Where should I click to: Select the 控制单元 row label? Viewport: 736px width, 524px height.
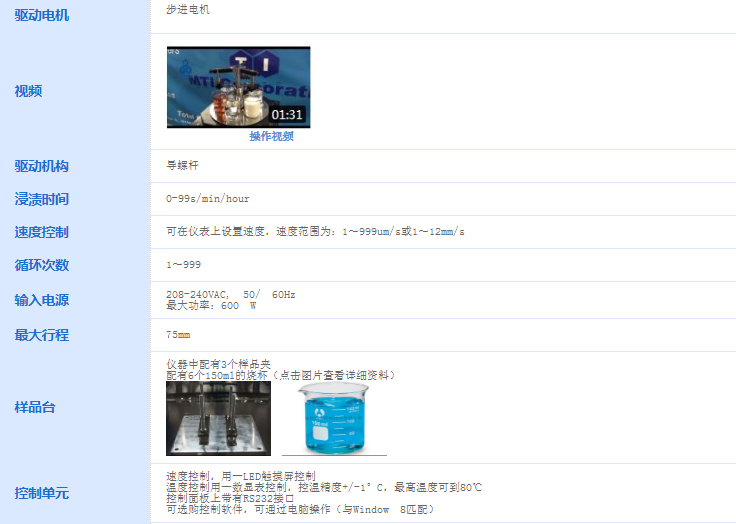click(42, 493)
